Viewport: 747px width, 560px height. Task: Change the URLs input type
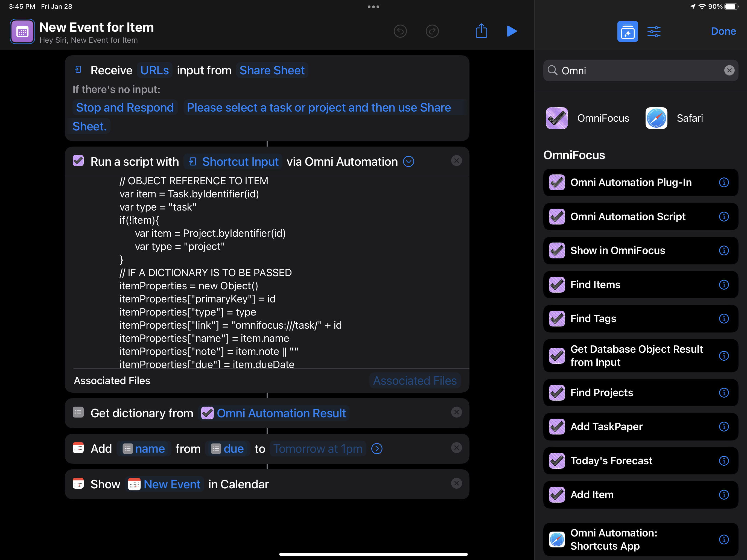click(x=154, y=70)
